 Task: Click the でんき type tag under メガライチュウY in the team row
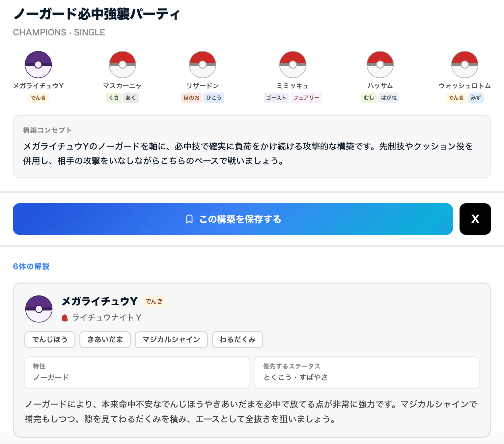[x=39, y=98]
